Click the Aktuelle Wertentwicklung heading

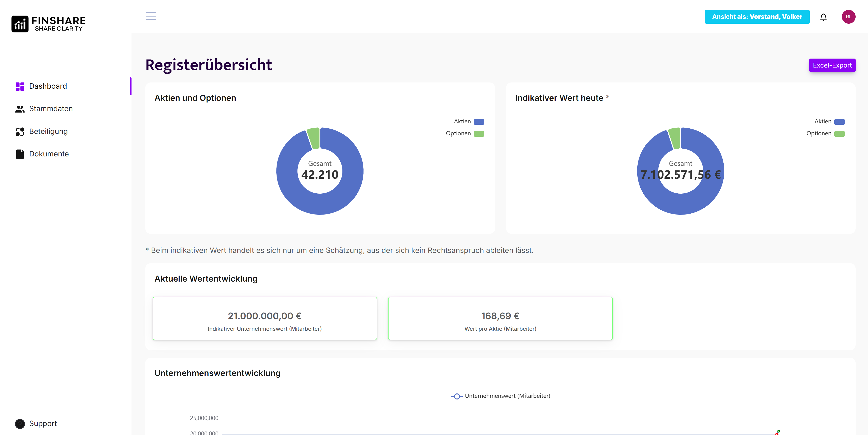[206, 279]
